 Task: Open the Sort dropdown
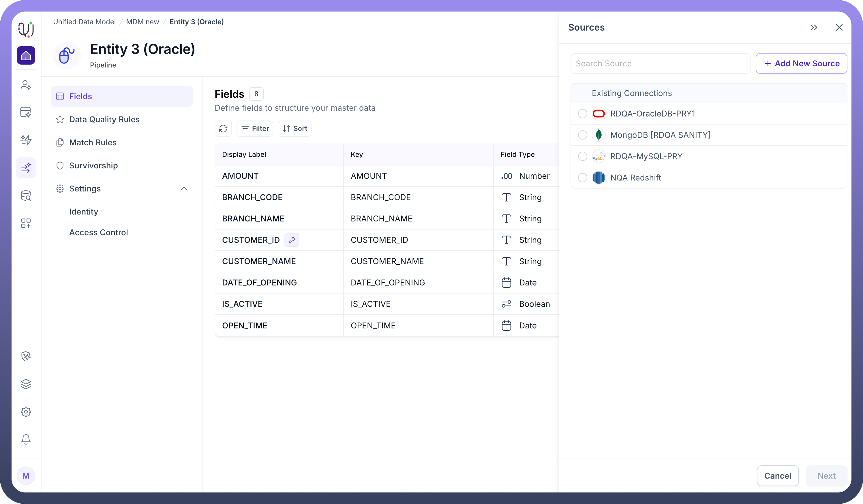tap(294, 128)
